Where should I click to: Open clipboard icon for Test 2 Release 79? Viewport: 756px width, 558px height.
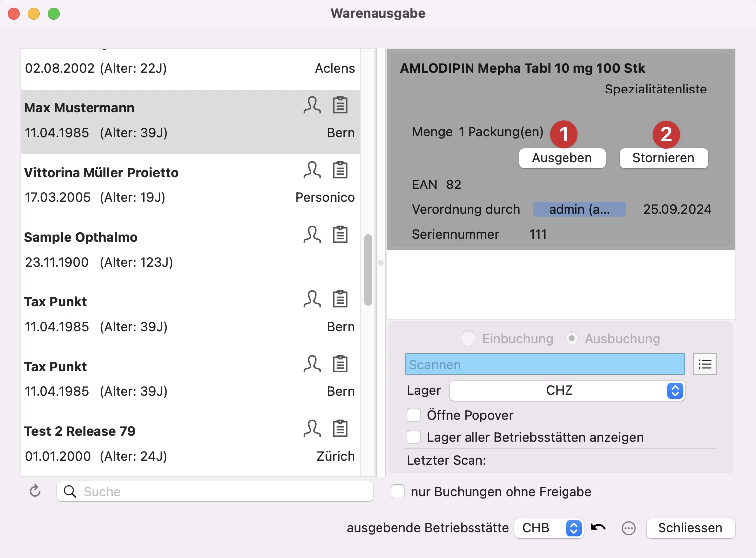340,429
